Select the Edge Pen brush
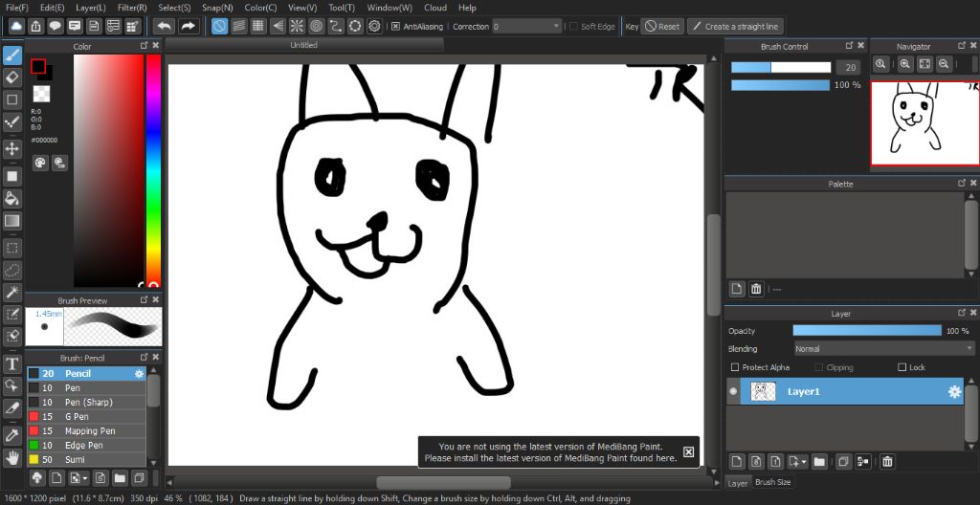Viewport: 980px width, 505px height. click(86, 445)
